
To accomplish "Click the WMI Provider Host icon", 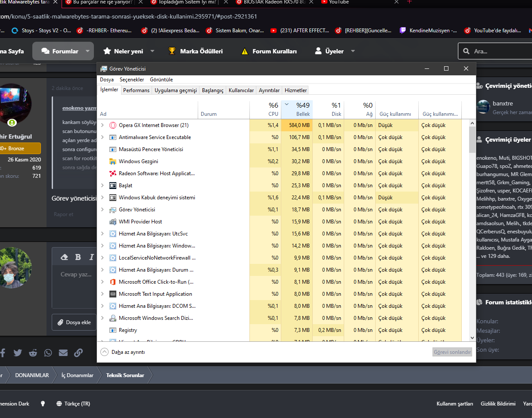I will (113, 221).
